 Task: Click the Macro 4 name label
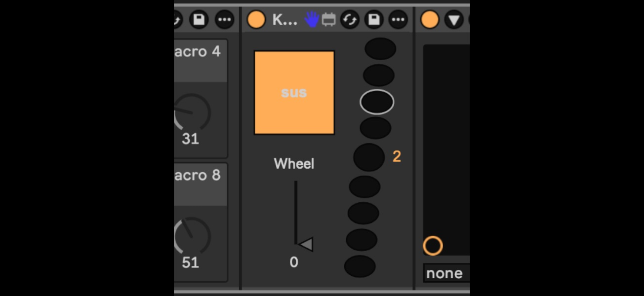pos(197,52)
